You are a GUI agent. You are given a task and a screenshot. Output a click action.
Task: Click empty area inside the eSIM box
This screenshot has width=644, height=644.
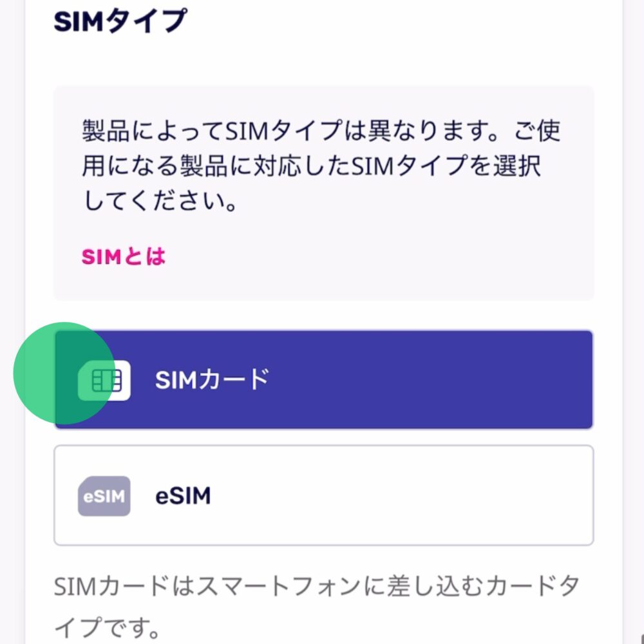pos(402,495)
